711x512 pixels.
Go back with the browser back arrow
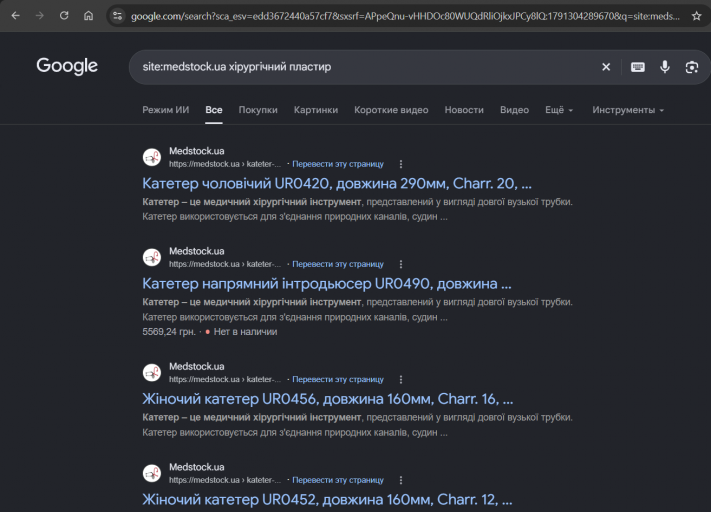pyautogui.click(x=15, y=16)
